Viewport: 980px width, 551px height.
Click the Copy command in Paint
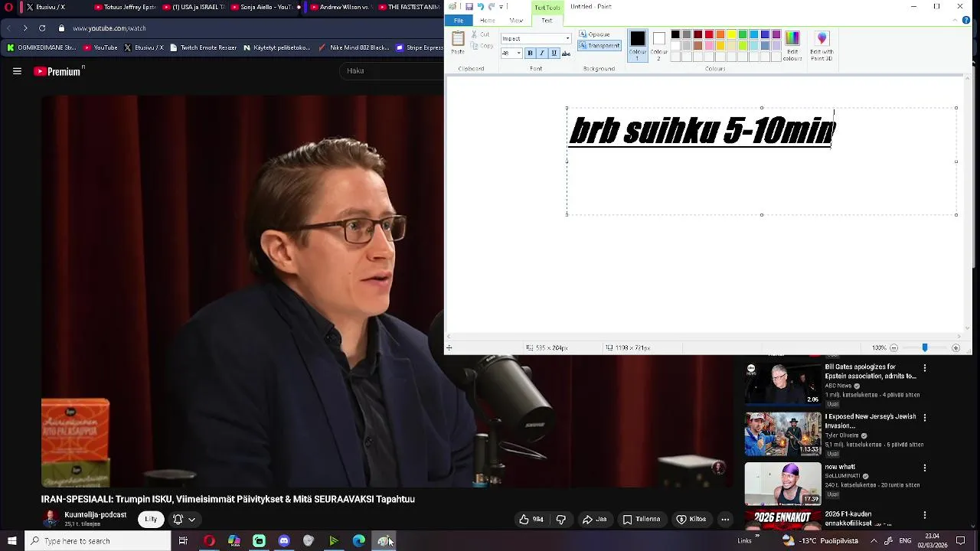(x=482, y=46)
